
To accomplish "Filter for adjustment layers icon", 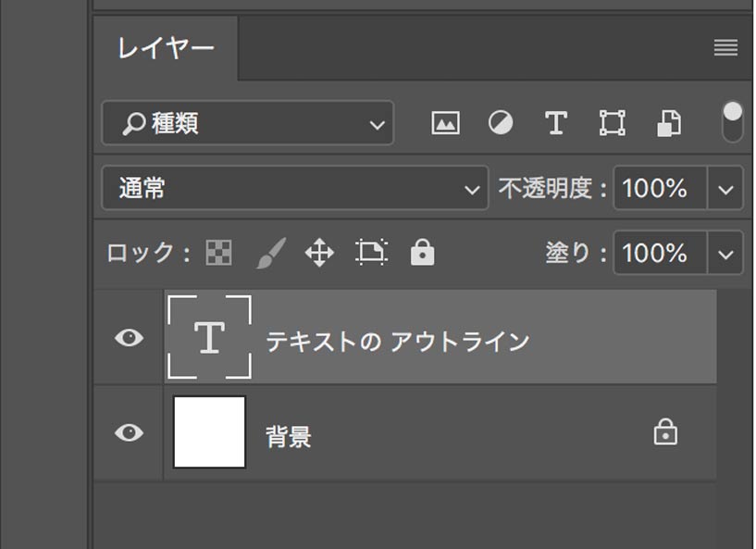I will 501,123.
